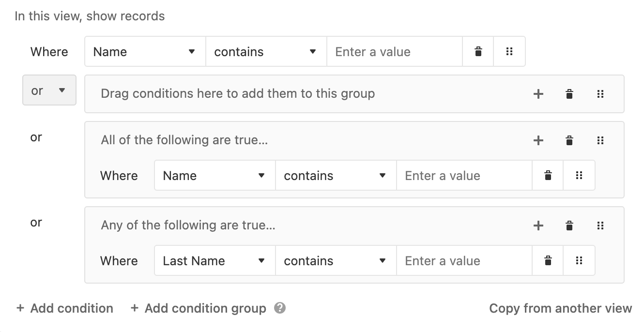Delete the 'All of the following are true' group
This screenshot has height=332, width=644.
[569, 140]
